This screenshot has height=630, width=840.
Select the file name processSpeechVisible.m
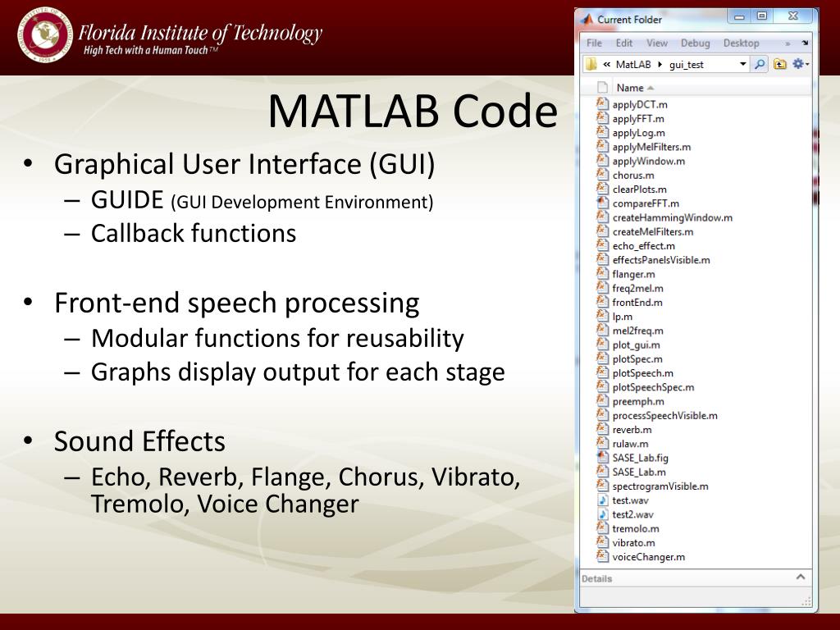tap(664, 416)
